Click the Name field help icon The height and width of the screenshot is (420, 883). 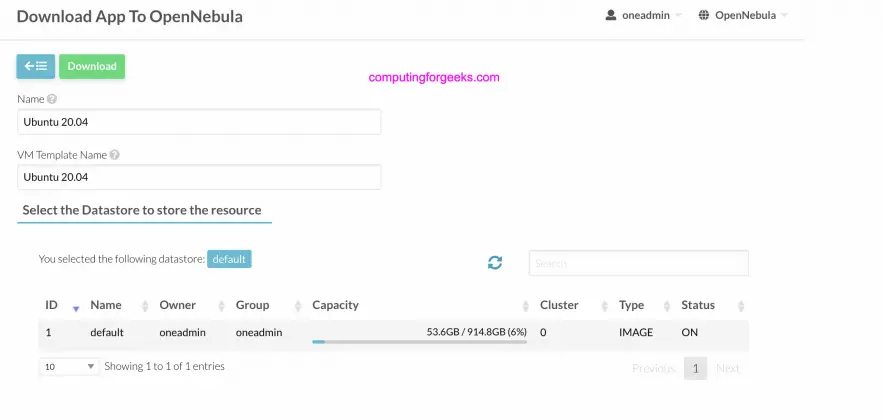click(52, 99)
